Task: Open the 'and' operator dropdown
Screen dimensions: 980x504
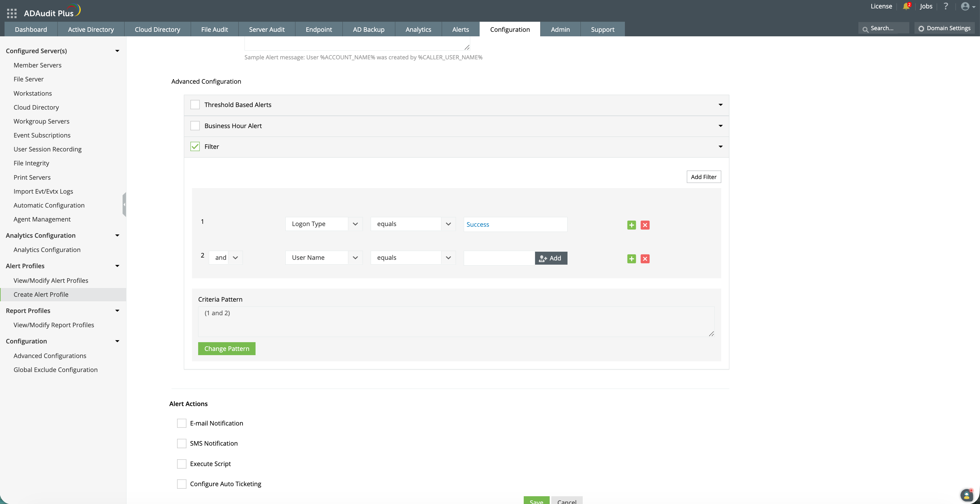Action: click(226, 258)
